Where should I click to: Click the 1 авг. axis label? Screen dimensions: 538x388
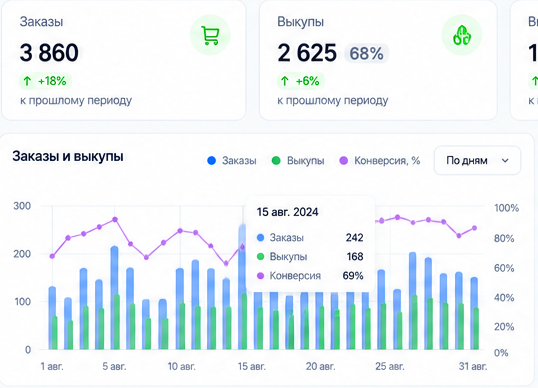[x=52, y=366]
